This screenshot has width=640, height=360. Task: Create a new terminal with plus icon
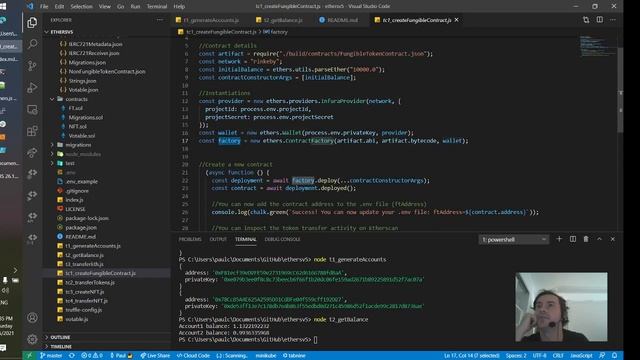pyautogui.click(x=559, y=239)
